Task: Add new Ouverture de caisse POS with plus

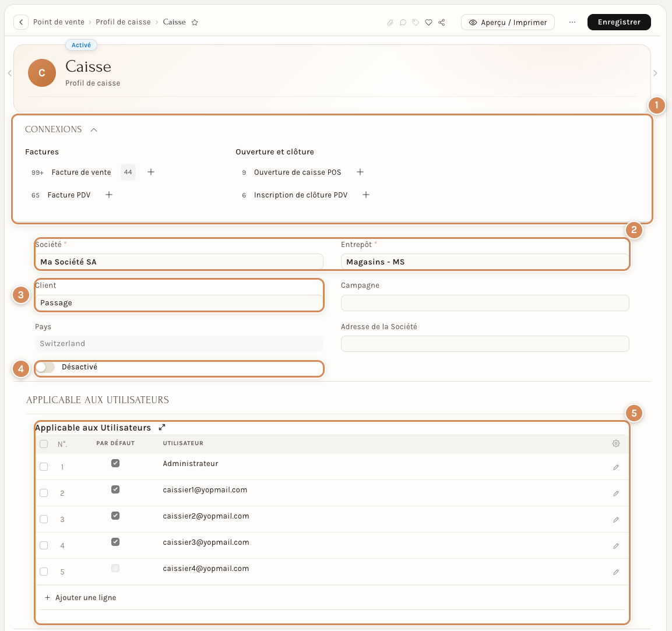Action: tap(360, 172)
